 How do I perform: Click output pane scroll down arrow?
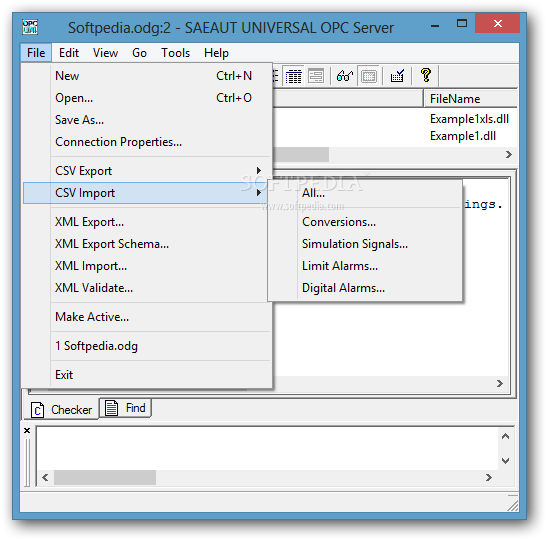pos(505,461)
